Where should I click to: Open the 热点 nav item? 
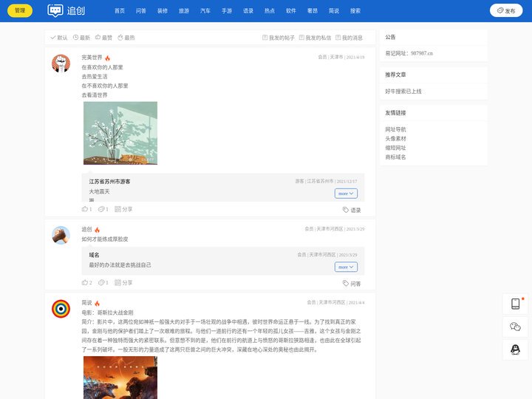coord(270,11)
